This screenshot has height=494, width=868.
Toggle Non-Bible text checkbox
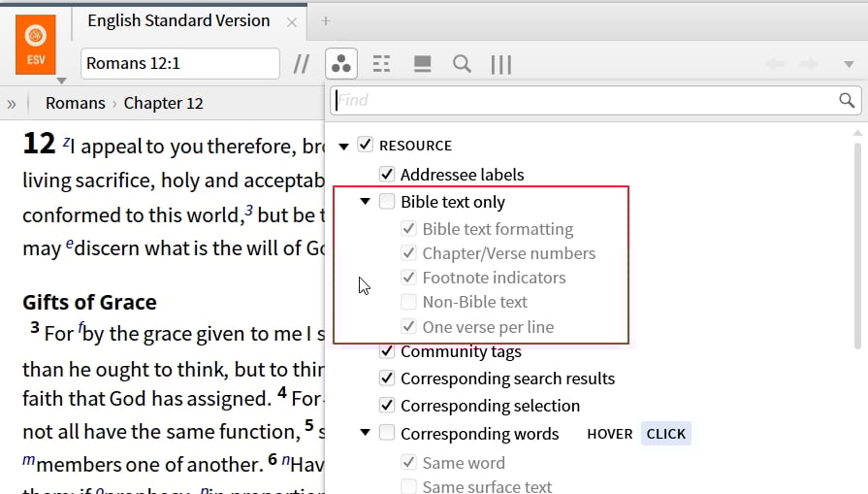(408, 301)
